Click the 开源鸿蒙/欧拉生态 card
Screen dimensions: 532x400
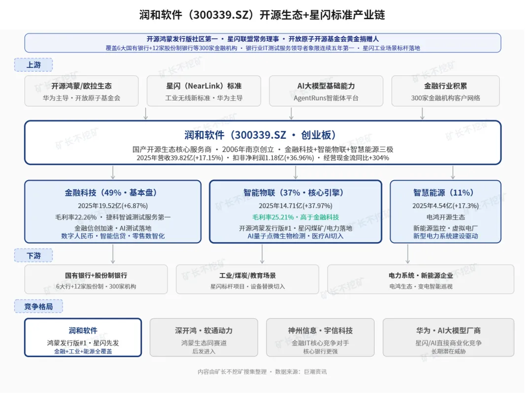coord(81,91)
